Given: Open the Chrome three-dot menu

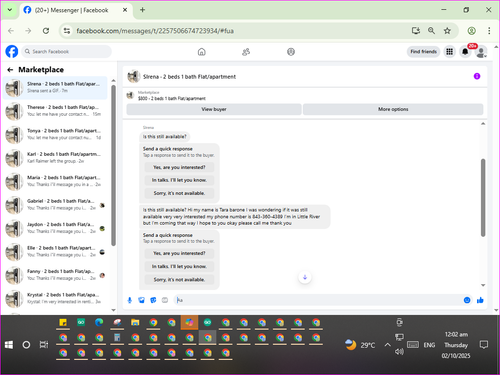Looking at the screenshot, I should click(x=489, y=31).
